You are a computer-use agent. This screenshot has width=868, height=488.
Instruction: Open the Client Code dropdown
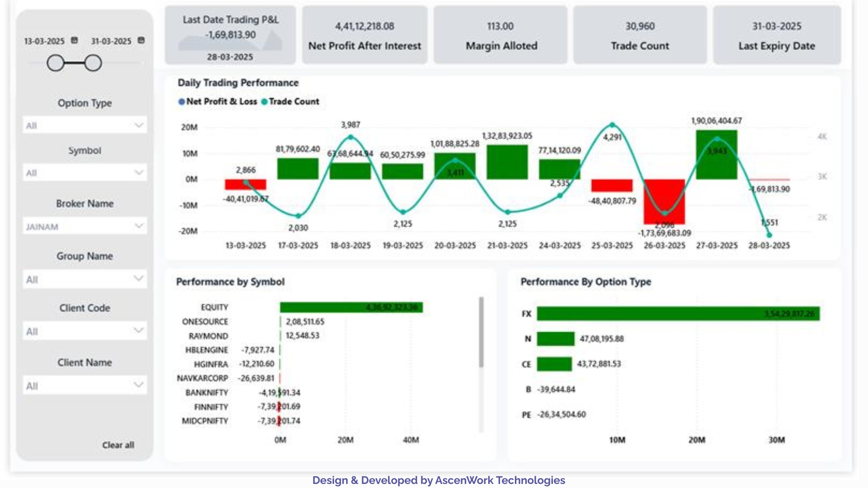point(138,331)
